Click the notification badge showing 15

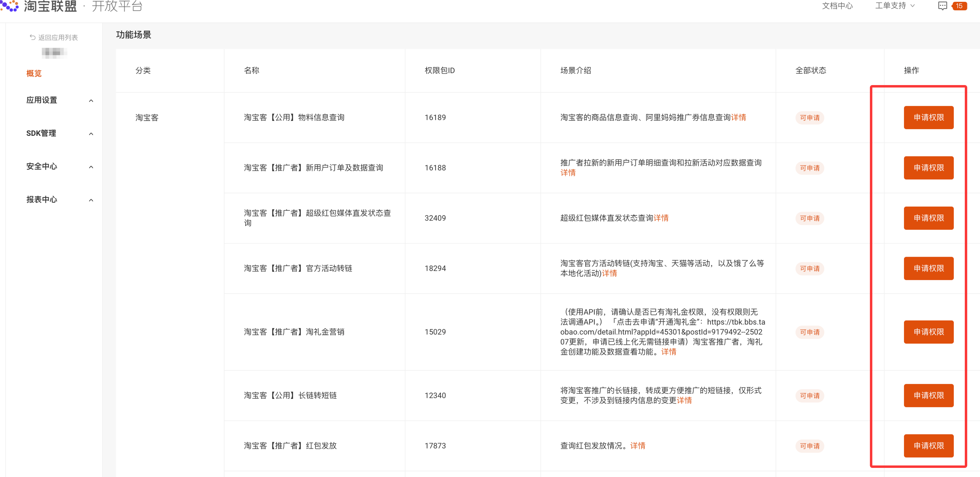click(959, 6)
